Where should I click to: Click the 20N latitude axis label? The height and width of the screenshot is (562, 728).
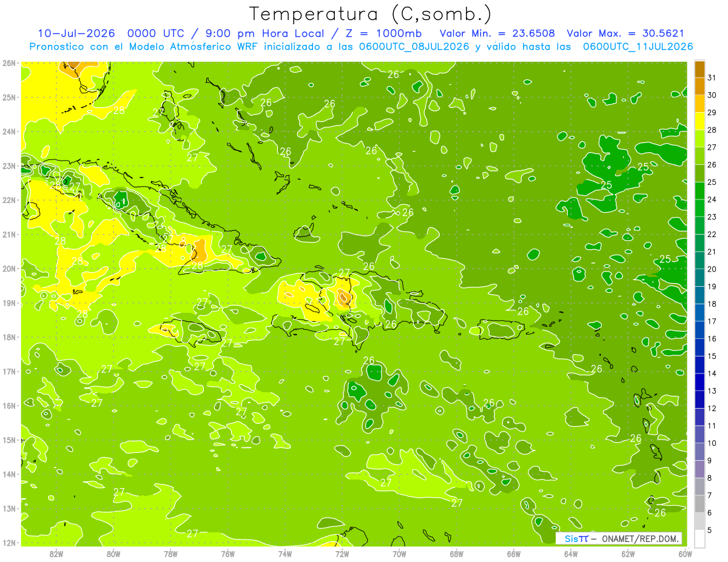[x=9, y=268]
